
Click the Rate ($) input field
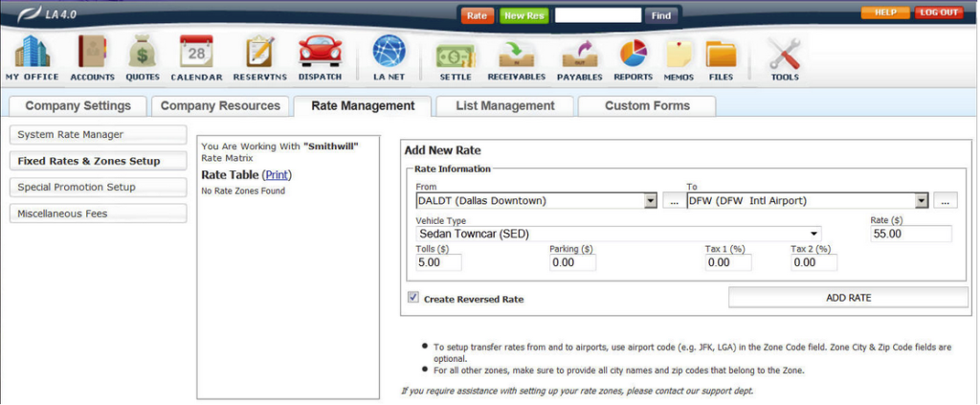pyautogui.click(x=910, y=234)
